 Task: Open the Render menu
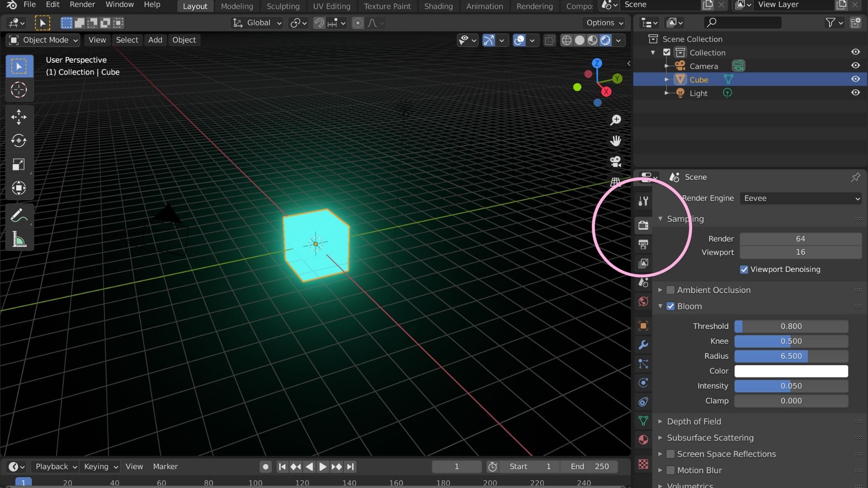[82, 5]
